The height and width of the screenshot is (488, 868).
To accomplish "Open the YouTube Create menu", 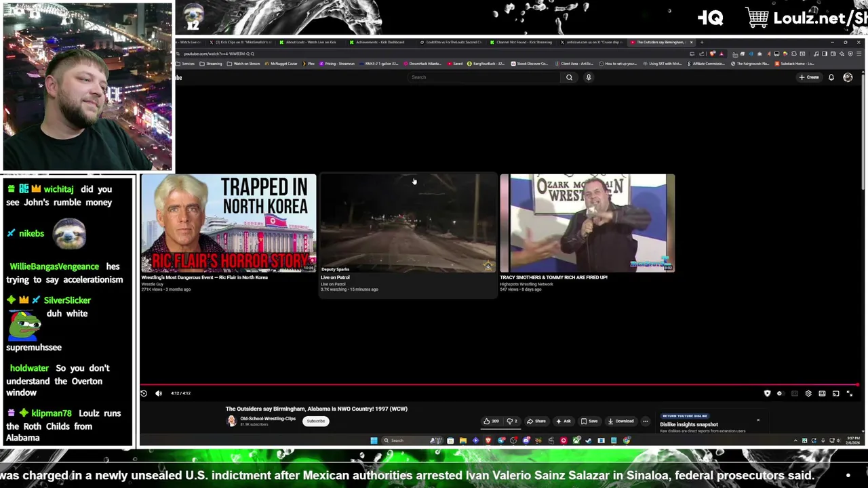I will coord(809,77).
